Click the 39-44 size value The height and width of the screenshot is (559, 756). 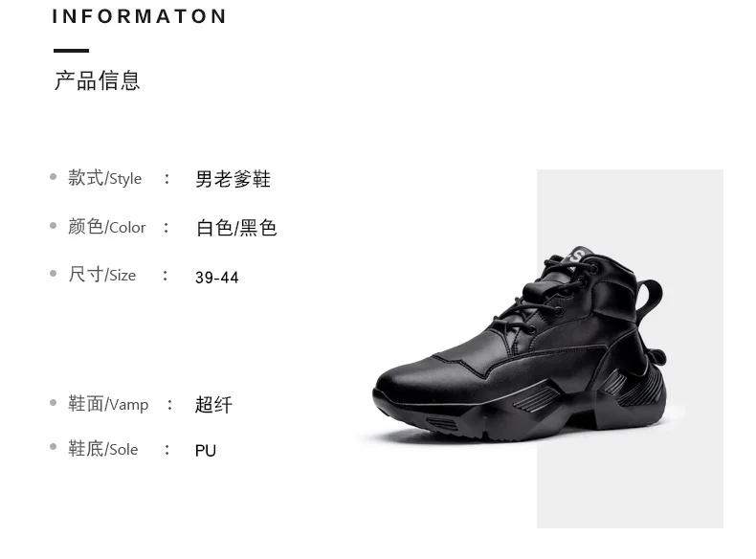coord(217,278)
